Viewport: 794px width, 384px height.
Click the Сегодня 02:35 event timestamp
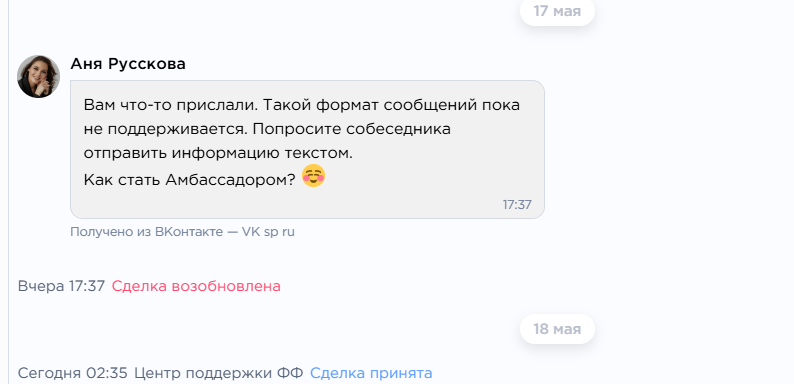pyautogui.click(x=72, y=373)
